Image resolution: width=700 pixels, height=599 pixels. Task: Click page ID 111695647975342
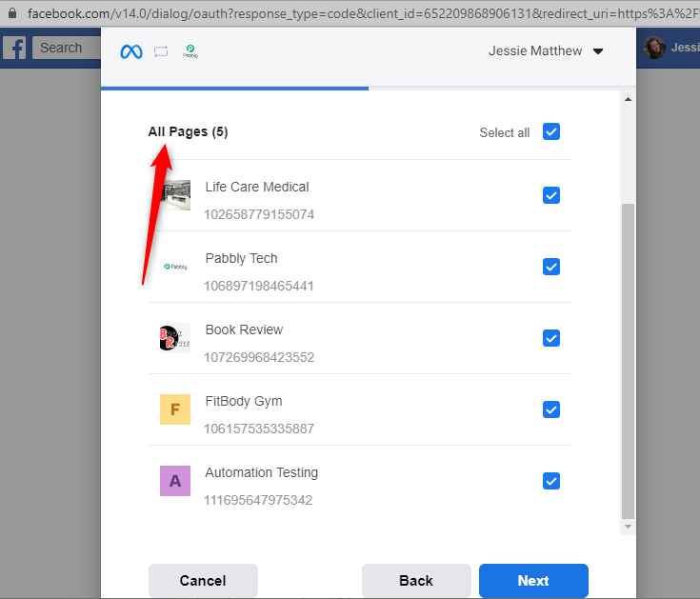[258, 500]
